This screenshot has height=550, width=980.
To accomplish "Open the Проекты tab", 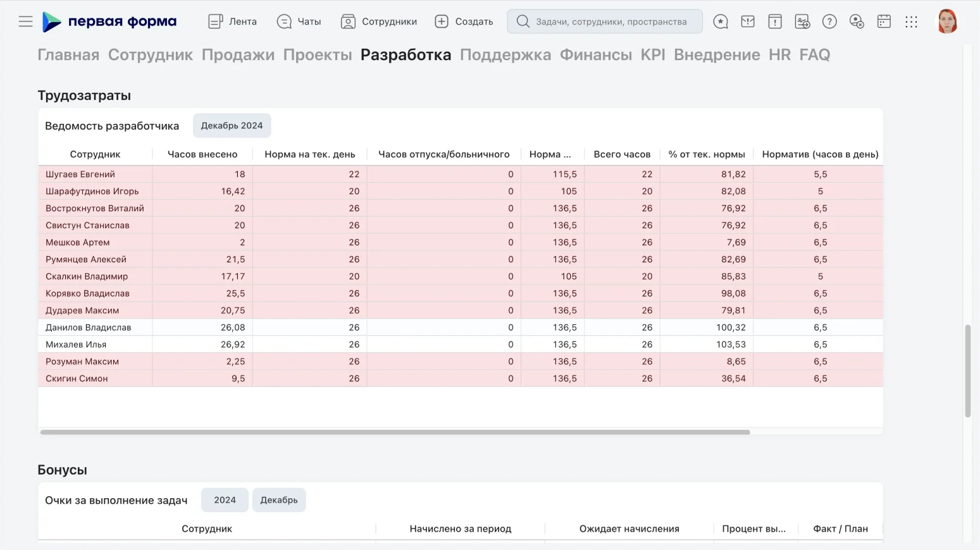I will (x=318, y=55).
